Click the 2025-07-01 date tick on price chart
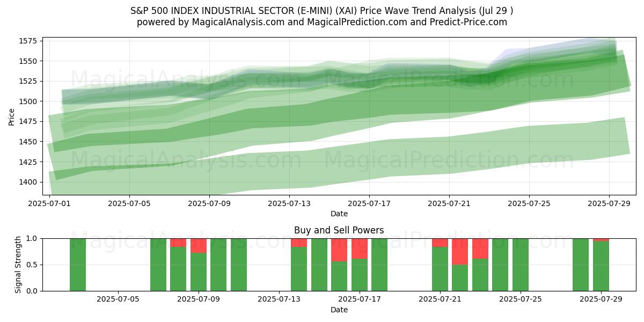The width and height of the screenshot is (644, 322). tap(49, 203)
